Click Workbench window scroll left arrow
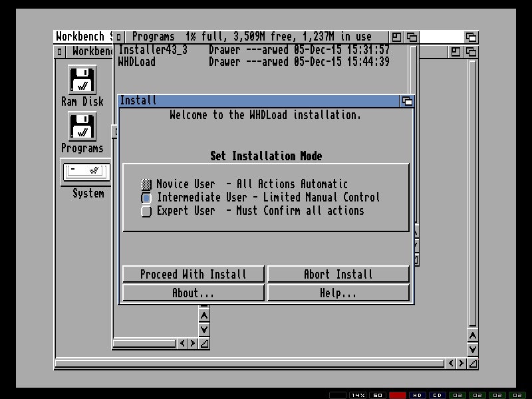Image resolution: width=532 pixels, height=399 pixels. pos(451,363)
